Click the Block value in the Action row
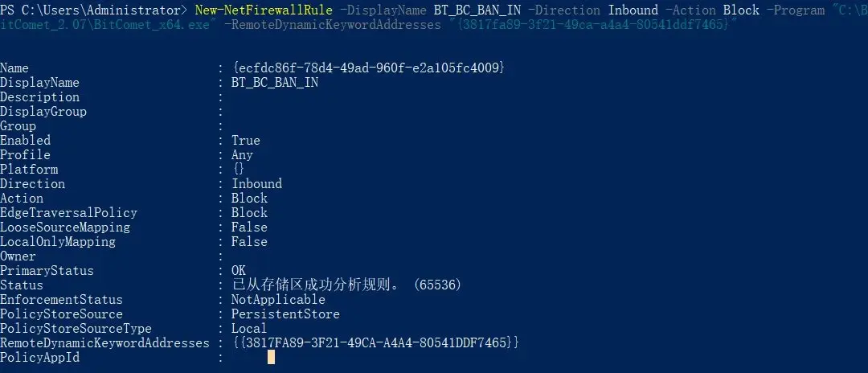This screenshot has height=373, width=868. coord(249,199)
